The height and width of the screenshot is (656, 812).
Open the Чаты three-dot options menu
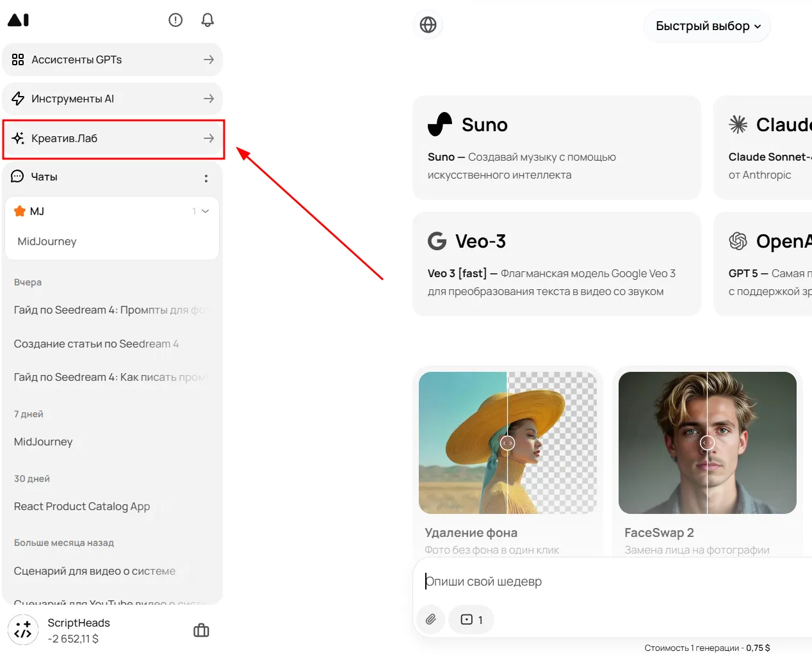(x=206, y=179)
